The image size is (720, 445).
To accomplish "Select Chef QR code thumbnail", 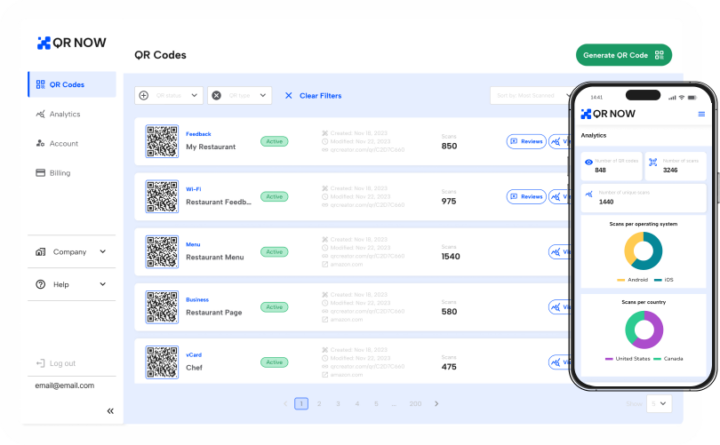I will [x=162, y=362].
